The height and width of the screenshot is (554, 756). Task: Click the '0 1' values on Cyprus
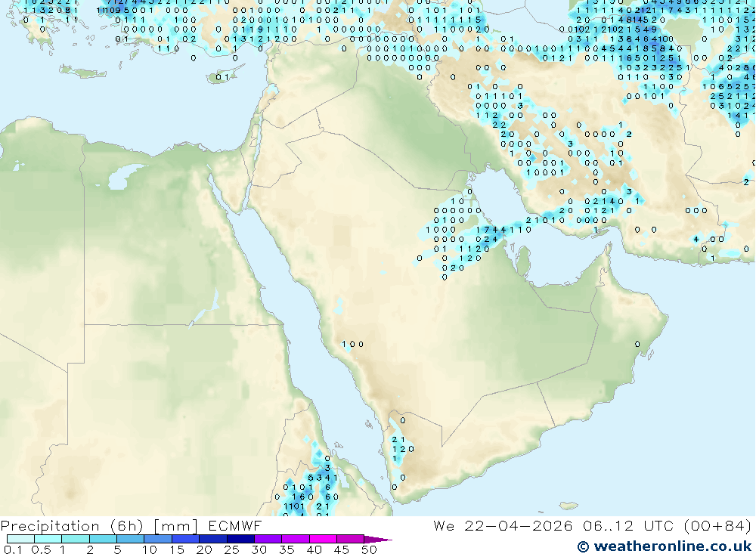pyautogui.click(x=222, y=77)
